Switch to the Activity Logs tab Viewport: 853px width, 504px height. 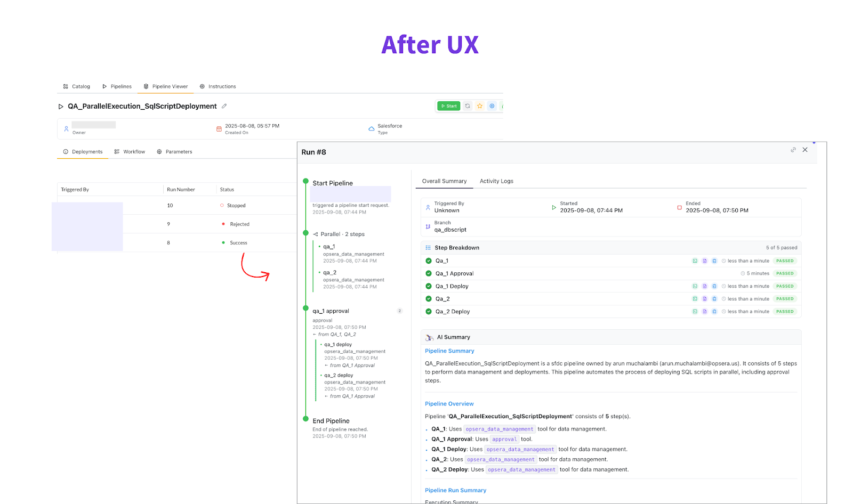(x=496, y=181)
